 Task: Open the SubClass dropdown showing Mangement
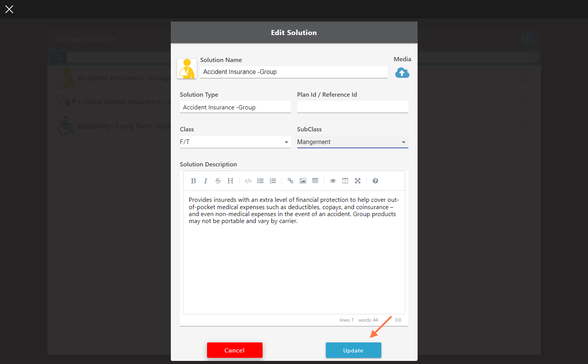352,142
